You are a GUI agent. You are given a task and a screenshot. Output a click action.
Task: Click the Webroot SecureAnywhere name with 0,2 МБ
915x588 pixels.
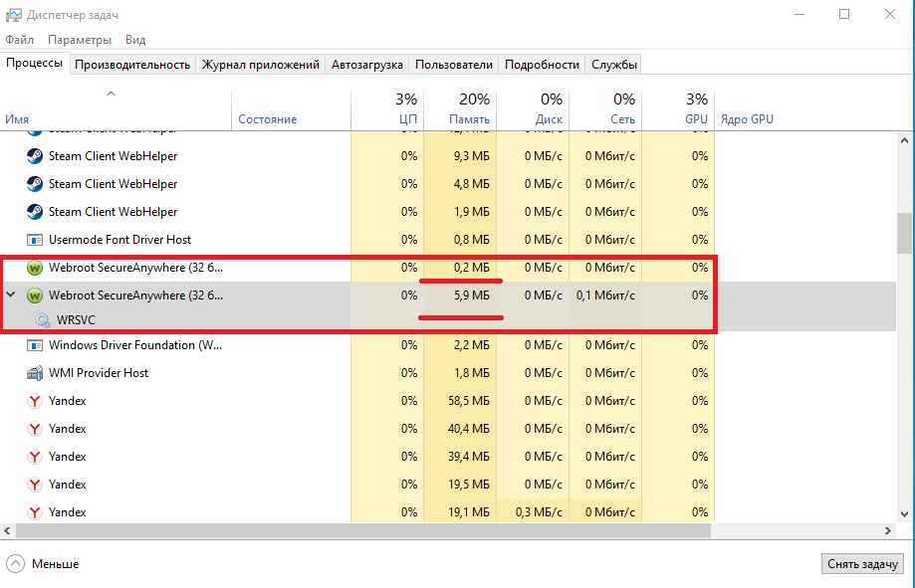pyautogui.click(x=136, y=268)
